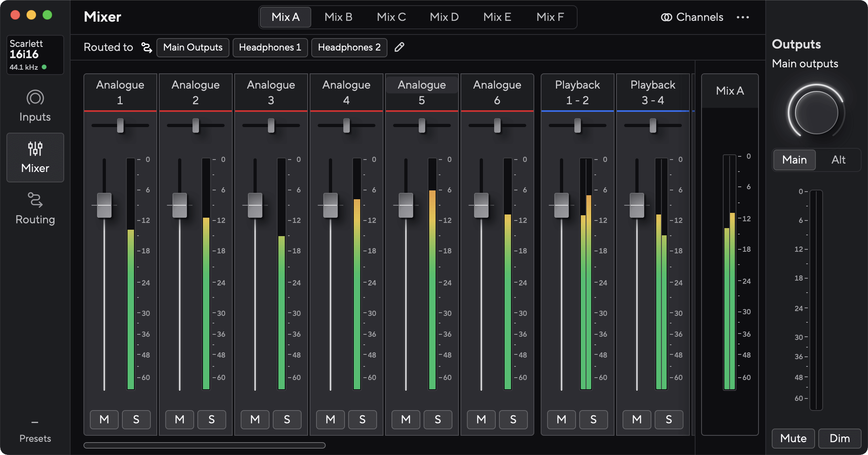868x455 pixels.
Task: Solo Playback 1 - 2 channel
Action: click(594, 420)
